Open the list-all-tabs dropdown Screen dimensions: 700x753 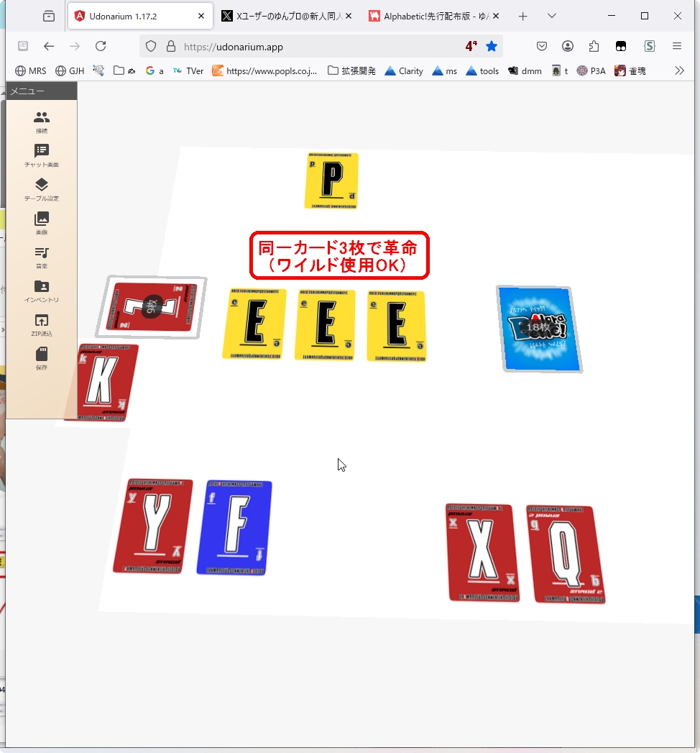click(x=552, y=16)
